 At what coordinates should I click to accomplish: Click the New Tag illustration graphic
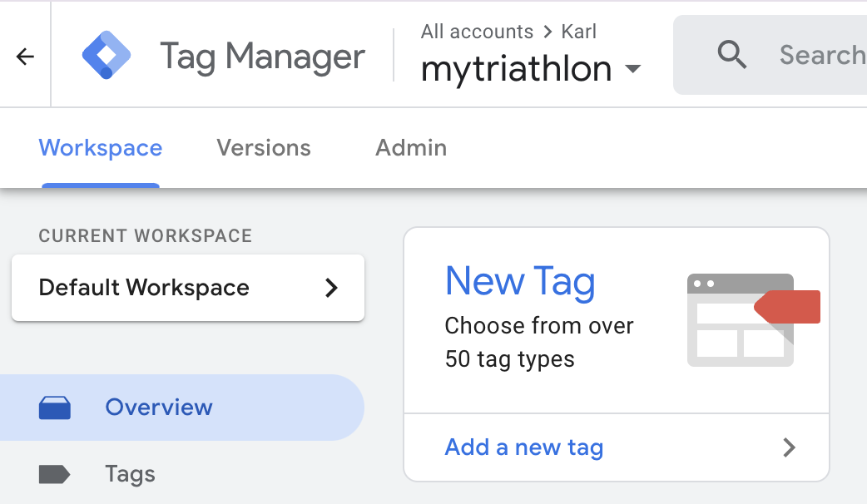click(753, 320)
